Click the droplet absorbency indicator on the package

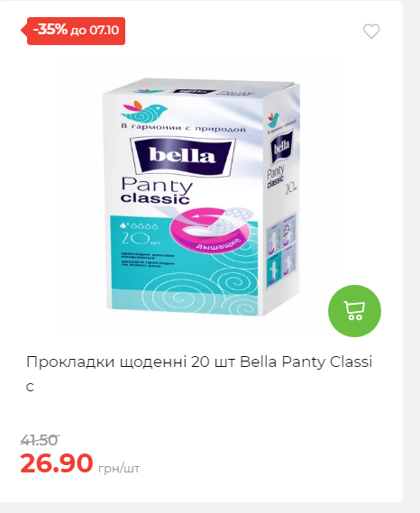point(140,225)
